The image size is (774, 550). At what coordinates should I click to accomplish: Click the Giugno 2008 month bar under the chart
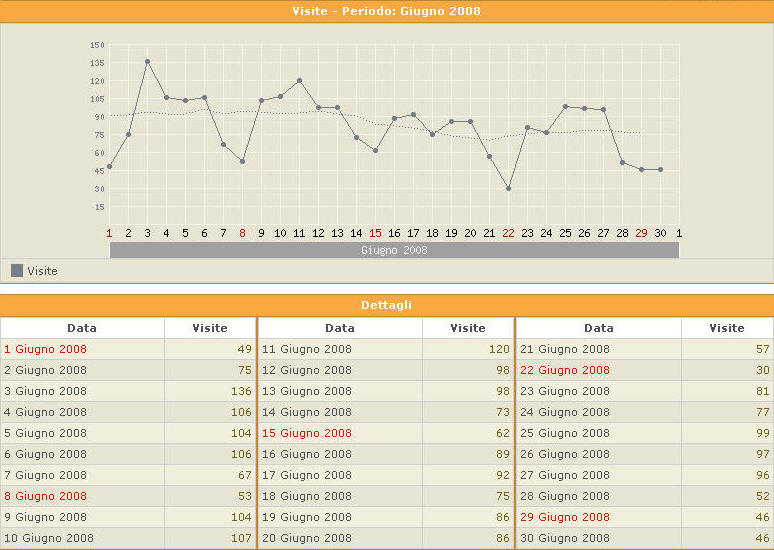point(394,250)
